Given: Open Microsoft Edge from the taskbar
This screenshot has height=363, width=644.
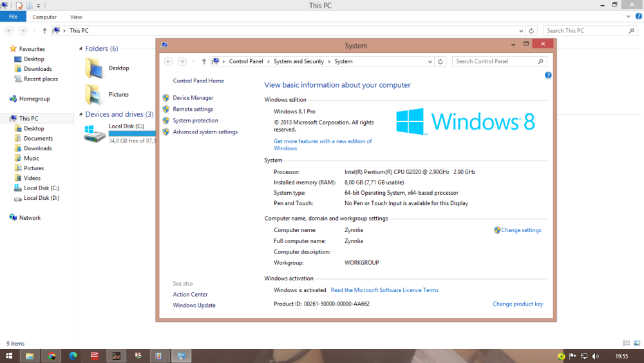Looking at the screenshot, I should coord(73,356).
